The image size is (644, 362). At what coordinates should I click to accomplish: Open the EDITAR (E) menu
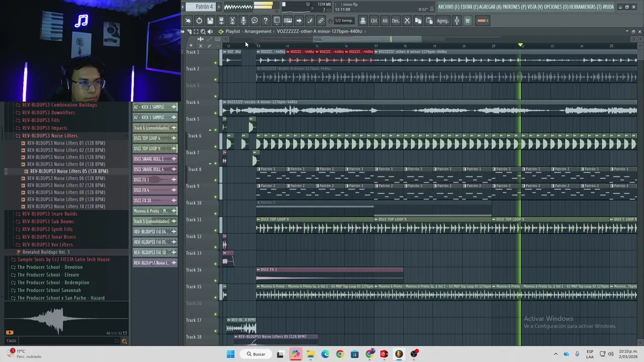(x=470, y=7)
